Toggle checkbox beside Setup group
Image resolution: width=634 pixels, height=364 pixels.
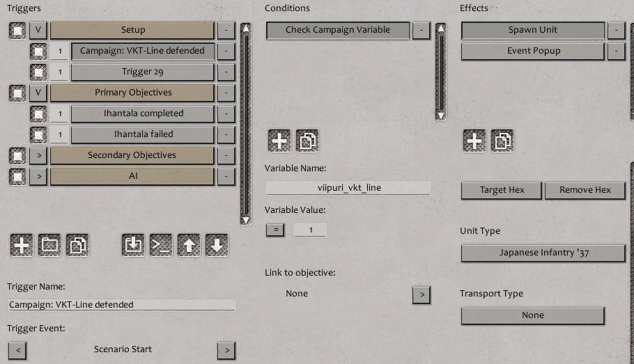point(17,30)
